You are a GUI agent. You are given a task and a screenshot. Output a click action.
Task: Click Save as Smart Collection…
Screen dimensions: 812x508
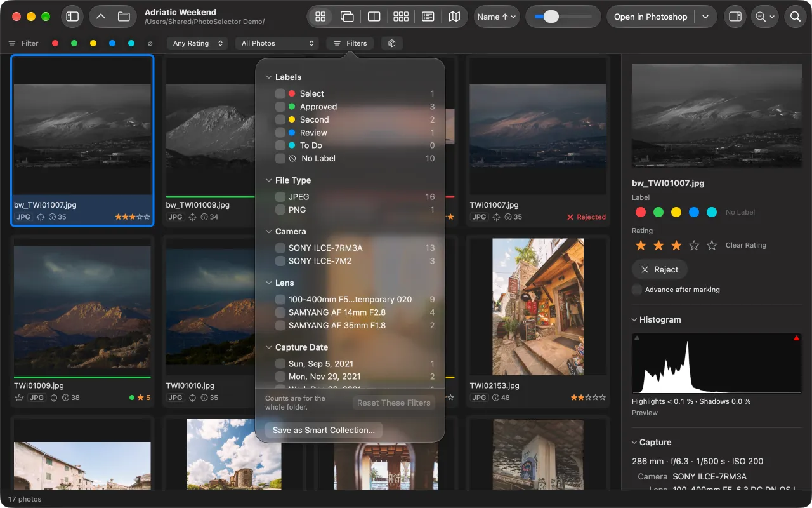pyautogui.click(x=324, y=430)
